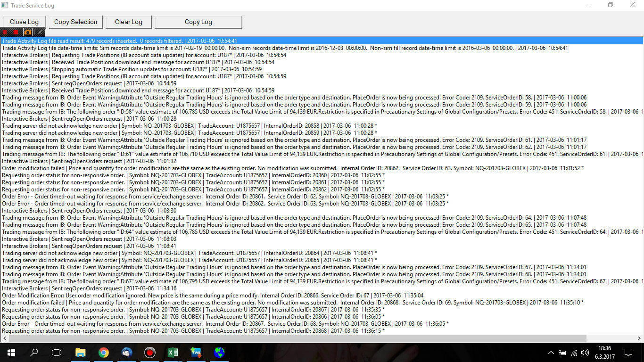644x362 pixels.
Task: Select 'Requesting order status' line at 11:36:15
Action: click(x=322, y=331)
